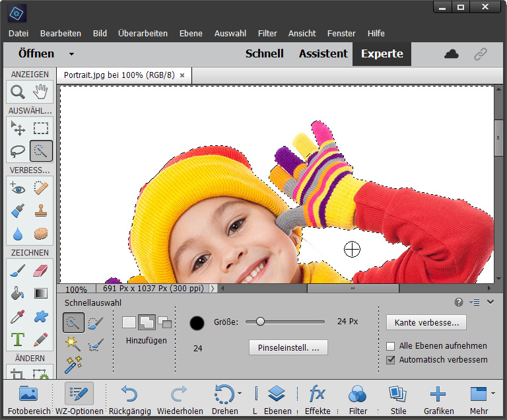The height and width of the screenshot is (420, 507).
Task: Select the Hand tool
Action: pos(41,92)
